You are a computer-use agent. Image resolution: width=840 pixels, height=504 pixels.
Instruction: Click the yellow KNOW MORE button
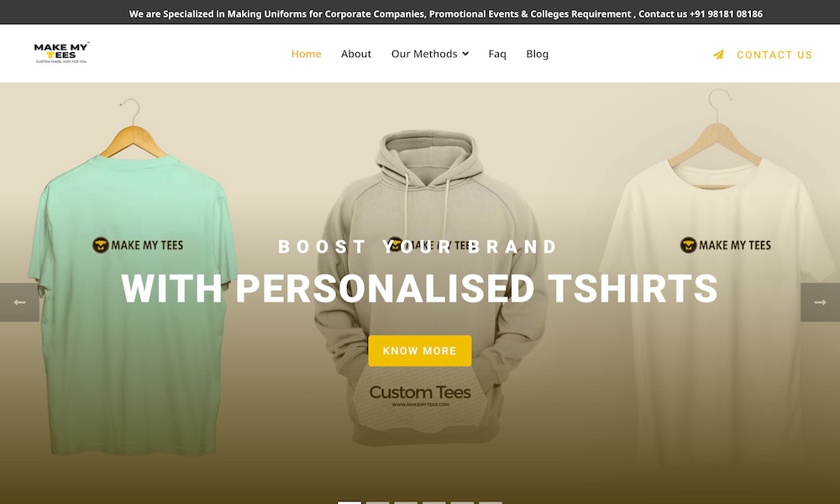pos(419,351)
